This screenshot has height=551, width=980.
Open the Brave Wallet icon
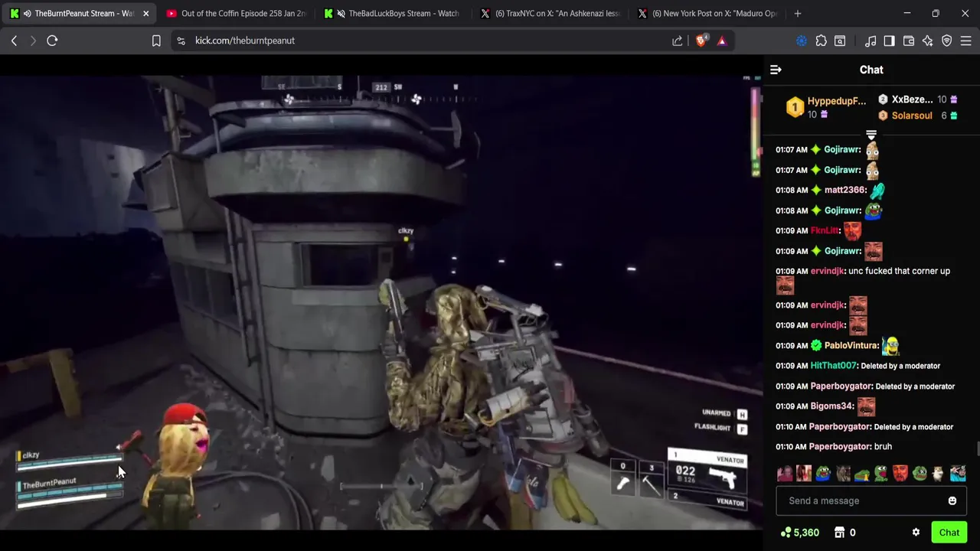(x=909, y=41)
